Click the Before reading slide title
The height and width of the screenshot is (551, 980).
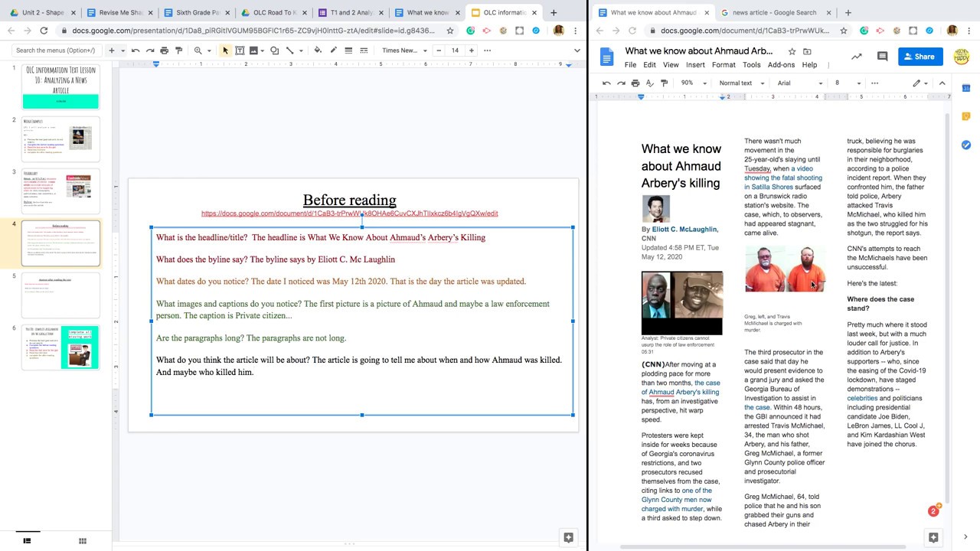pyautogui.click(x=349, y=200)
